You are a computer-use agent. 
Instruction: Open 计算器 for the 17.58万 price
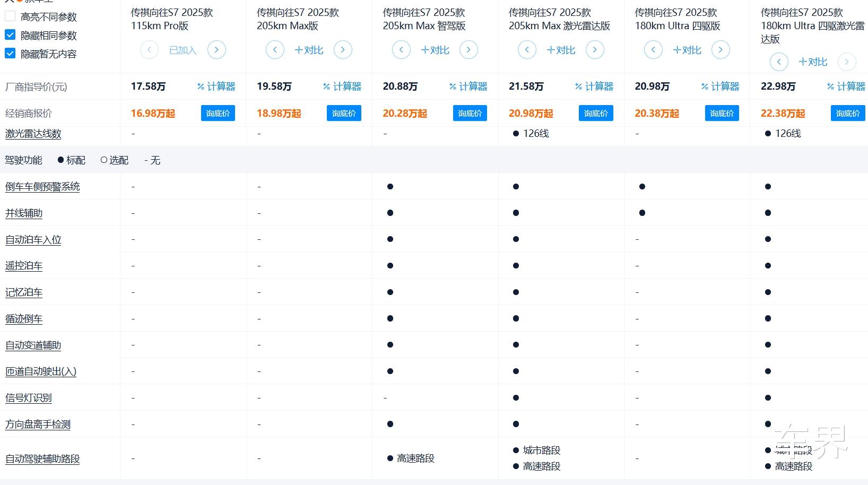point(216,86)
